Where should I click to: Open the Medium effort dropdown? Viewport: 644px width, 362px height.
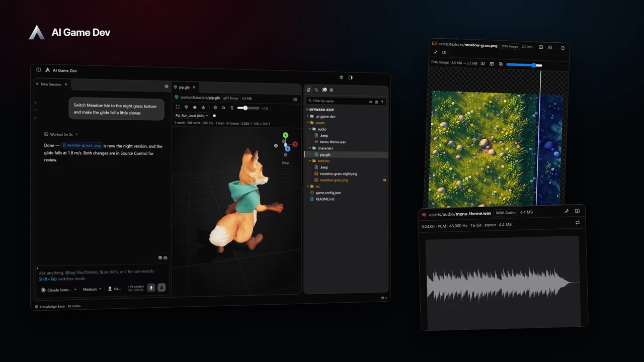92,289
